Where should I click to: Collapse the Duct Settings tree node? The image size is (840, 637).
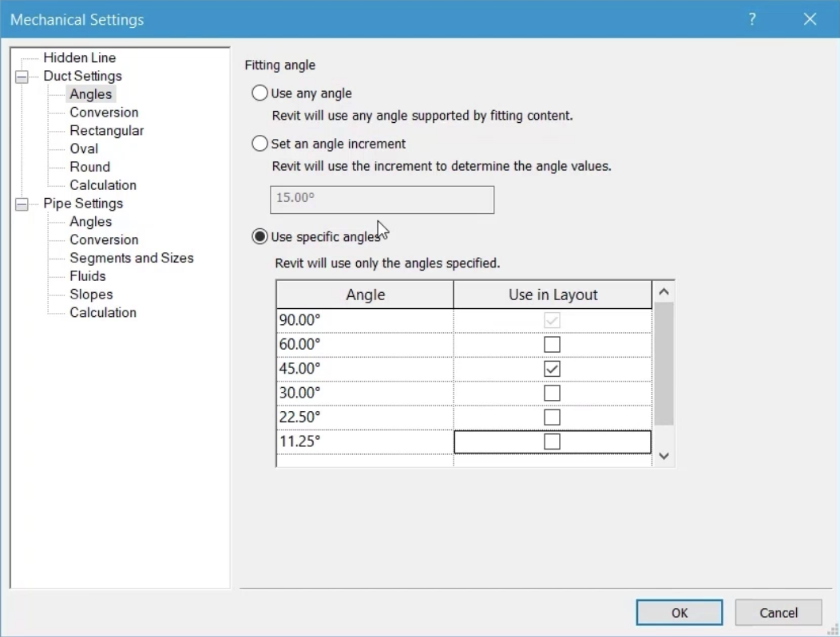point(22,77)
